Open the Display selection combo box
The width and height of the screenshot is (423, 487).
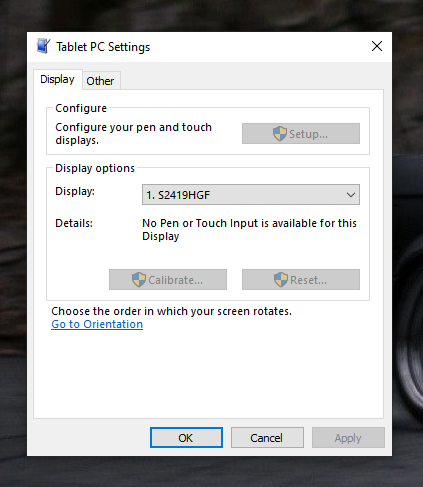[x=251, y=195]
